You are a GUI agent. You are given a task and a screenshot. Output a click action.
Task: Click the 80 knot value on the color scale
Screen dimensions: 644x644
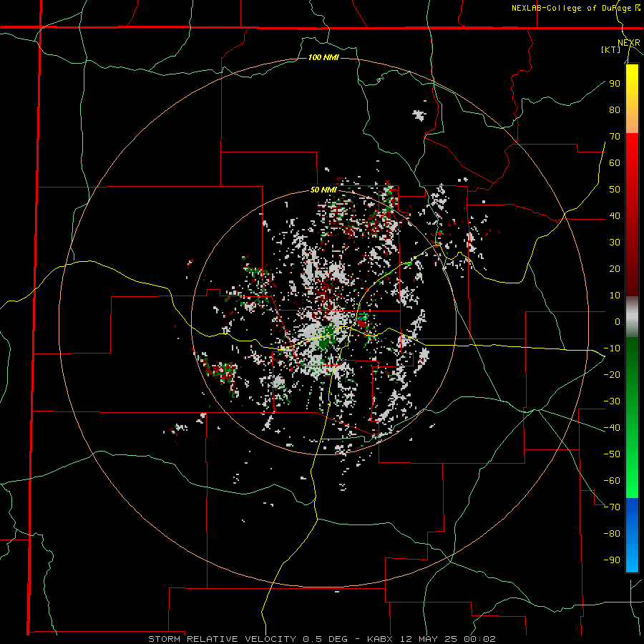click(615, 110)
